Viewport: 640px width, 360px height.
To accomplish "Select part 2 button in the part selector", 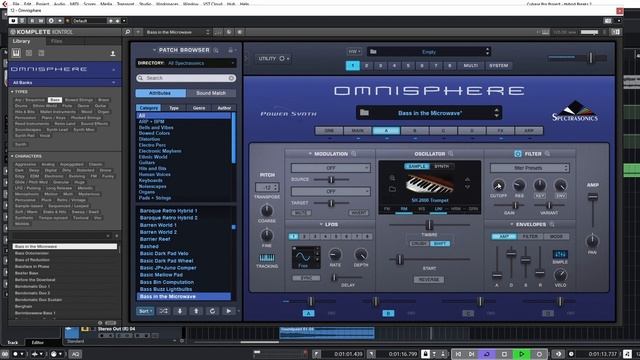I will pyautogui.click(x=367, y=66).
